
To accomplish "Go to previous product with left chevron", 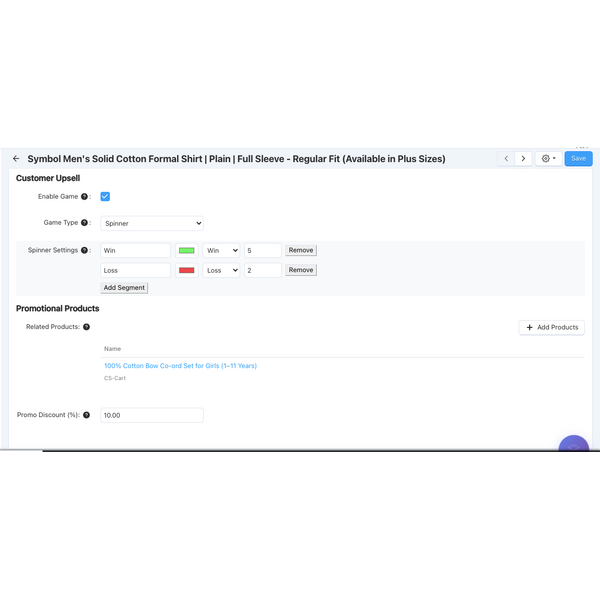I will [x=506, y=158].
